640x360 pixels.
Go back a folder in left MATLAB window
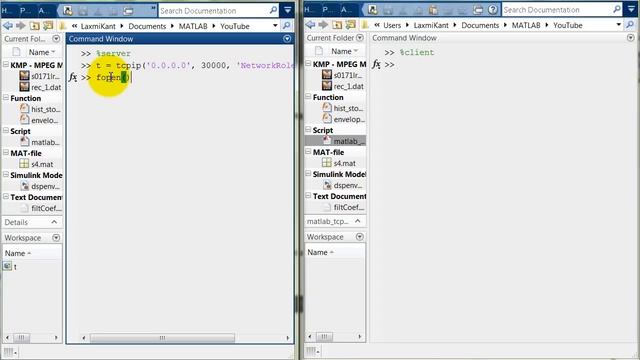[7, 26]
